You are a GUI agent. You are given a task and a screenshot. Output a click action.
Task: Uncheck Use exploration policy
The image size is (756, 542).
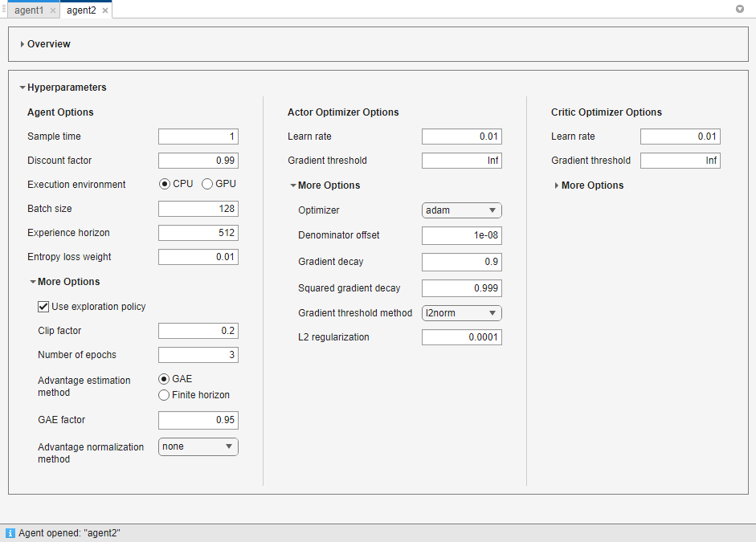[x=44, y=307]
